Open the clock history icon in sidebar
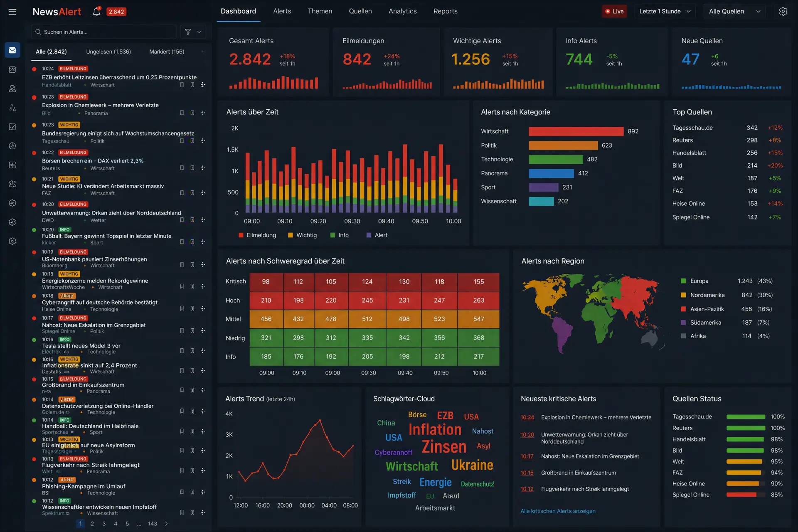 12,146
